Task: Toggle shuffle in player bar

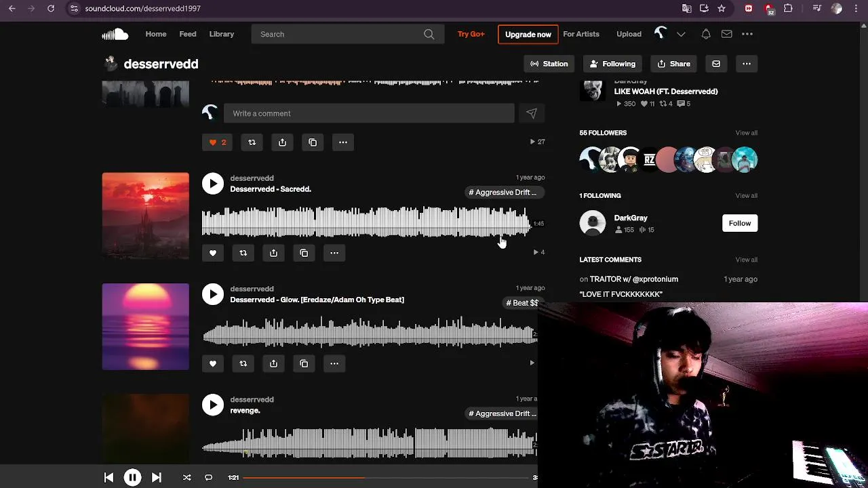Action: point(186,478)
